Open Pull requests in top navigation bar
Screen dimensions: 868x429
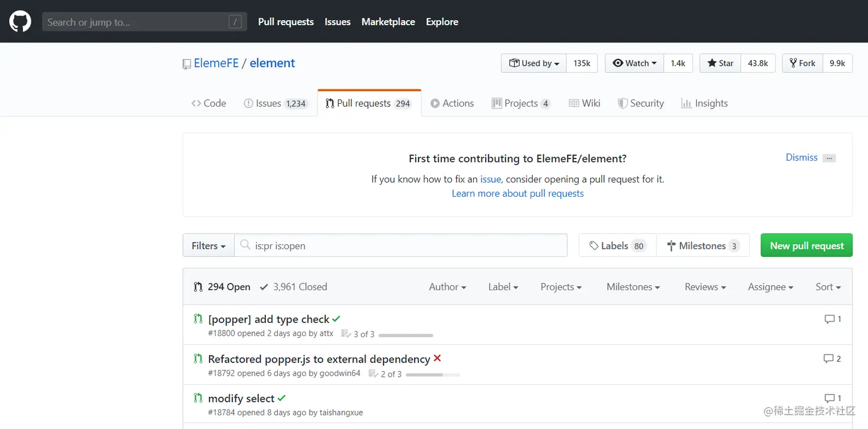point(286,22)
